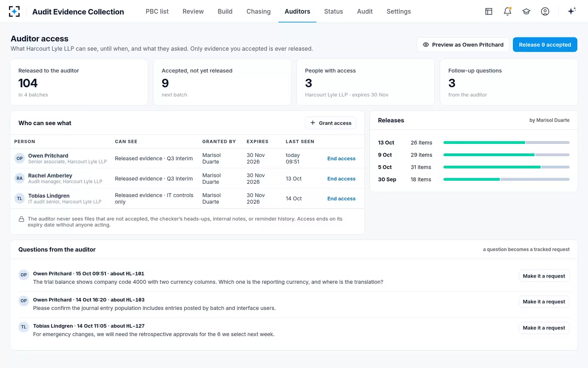Release 9 accepted items
The width and height of the screenshot is (588, 368).
coord(545,45)
